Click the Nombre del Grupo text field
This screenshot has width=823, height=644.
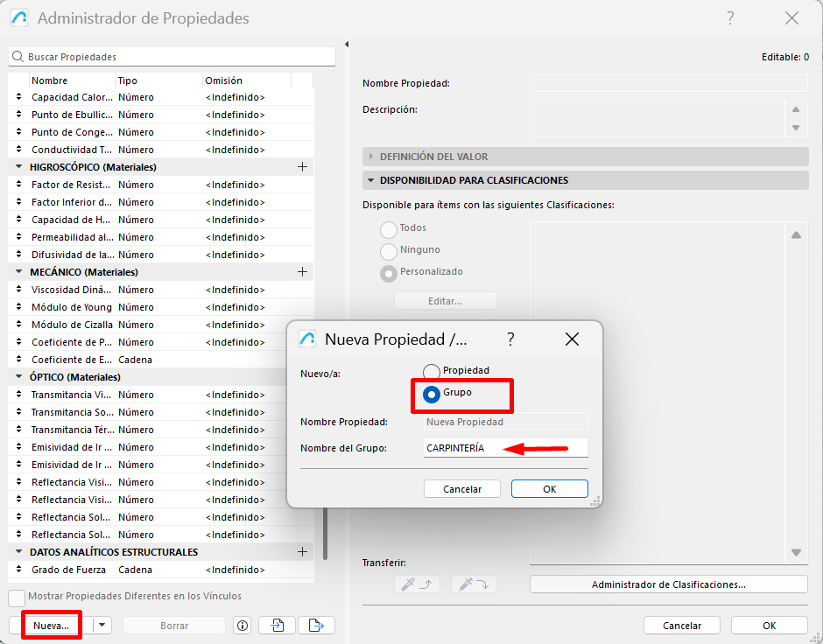coord(505,448)
